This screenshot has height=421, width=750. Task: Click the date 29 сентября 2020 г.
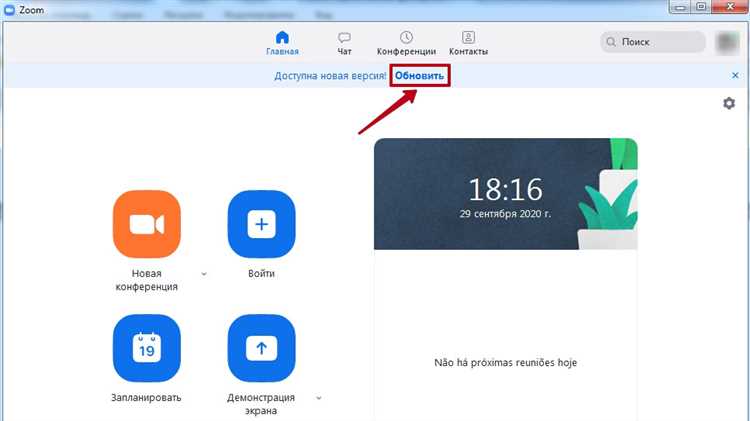point(505,214)
